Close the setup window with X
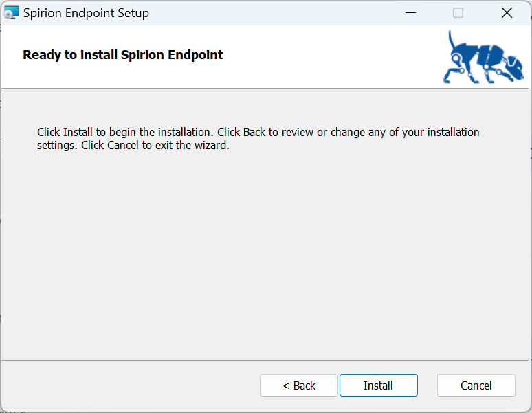The height and width of the screenshot is (413, 532). click(x=507, y=13)
